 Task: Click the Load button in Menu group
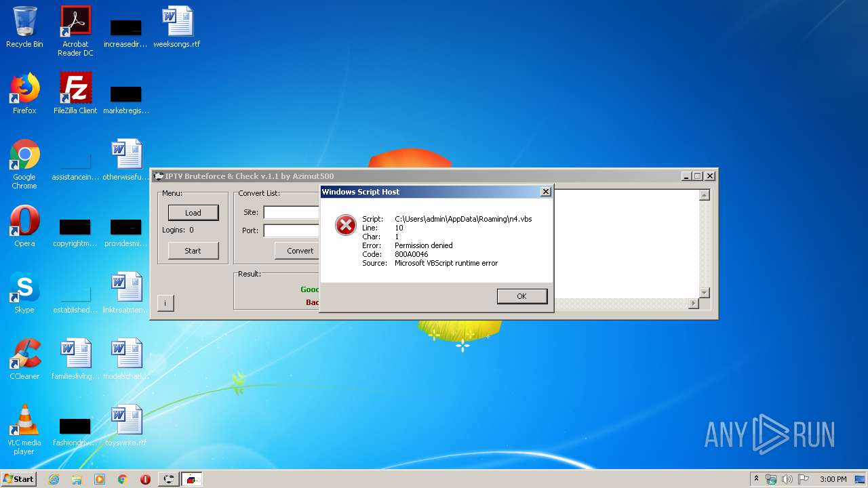coord(193,212)
